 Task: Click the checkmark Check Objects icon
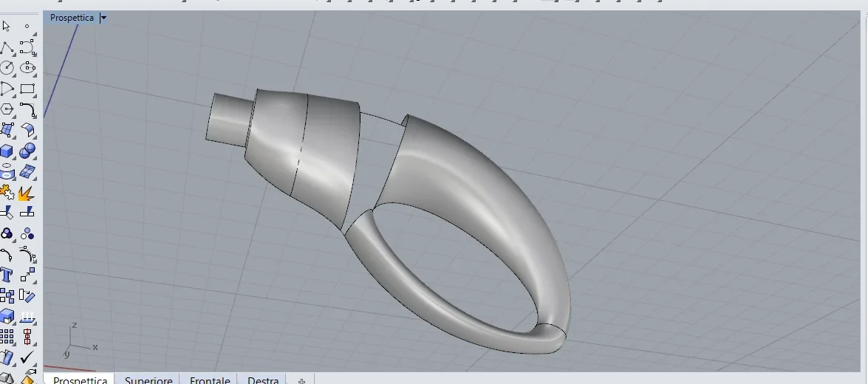point(27,357)
